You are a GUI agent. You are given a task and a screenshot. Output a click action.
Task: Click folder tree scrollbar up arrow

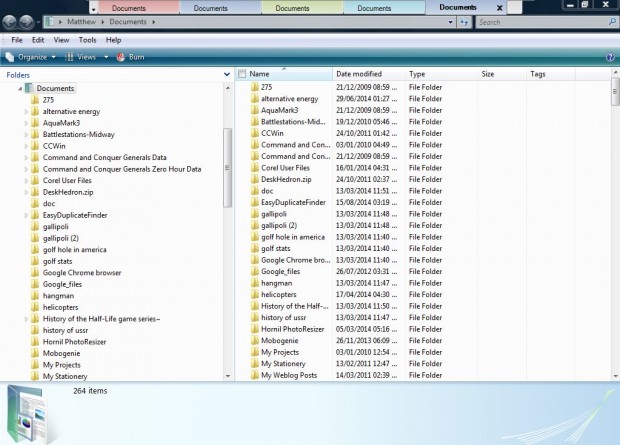click(228, 88)
